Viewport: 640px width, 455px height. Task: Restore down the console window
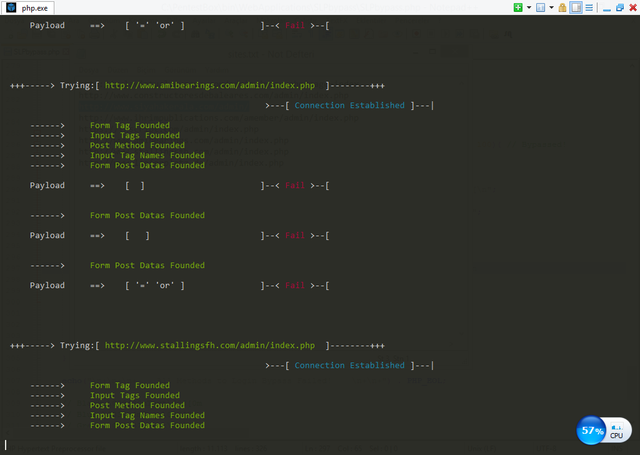coord(620,7)
